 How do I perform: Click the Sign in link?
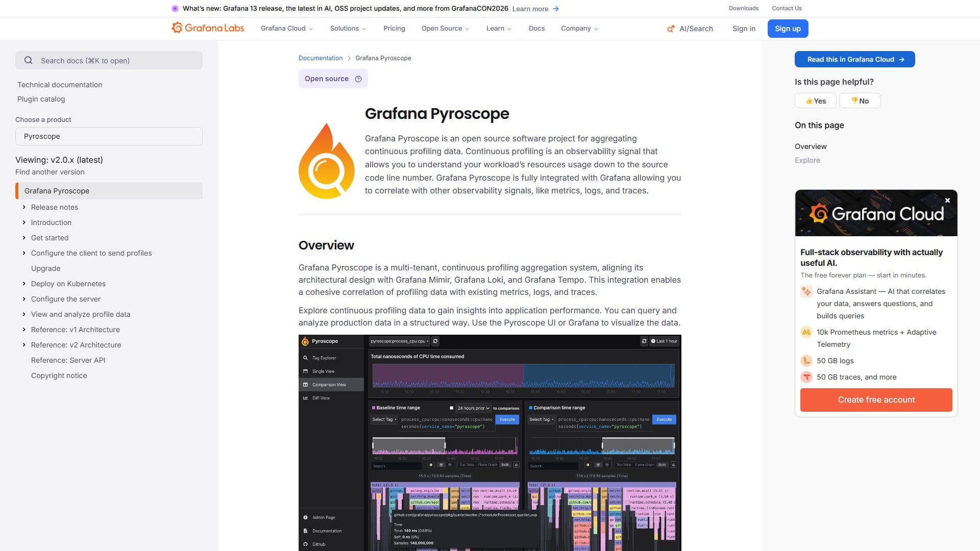click(744, 29)
